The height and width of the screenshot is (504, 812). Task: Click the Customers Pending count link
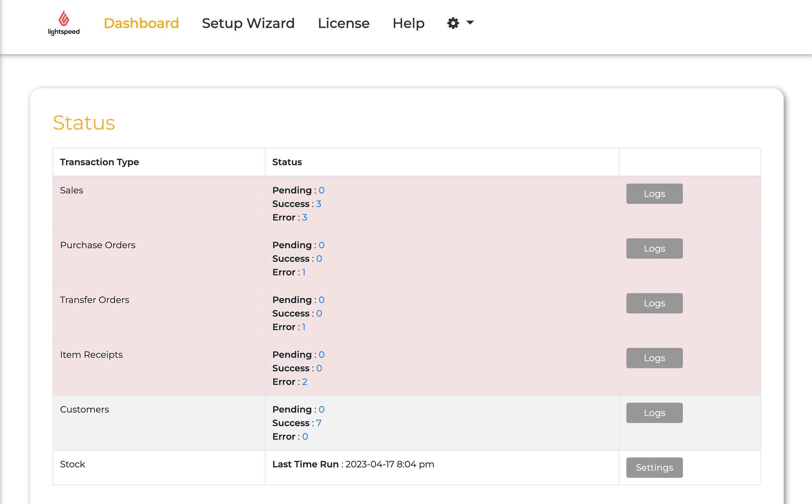[321, 410]
